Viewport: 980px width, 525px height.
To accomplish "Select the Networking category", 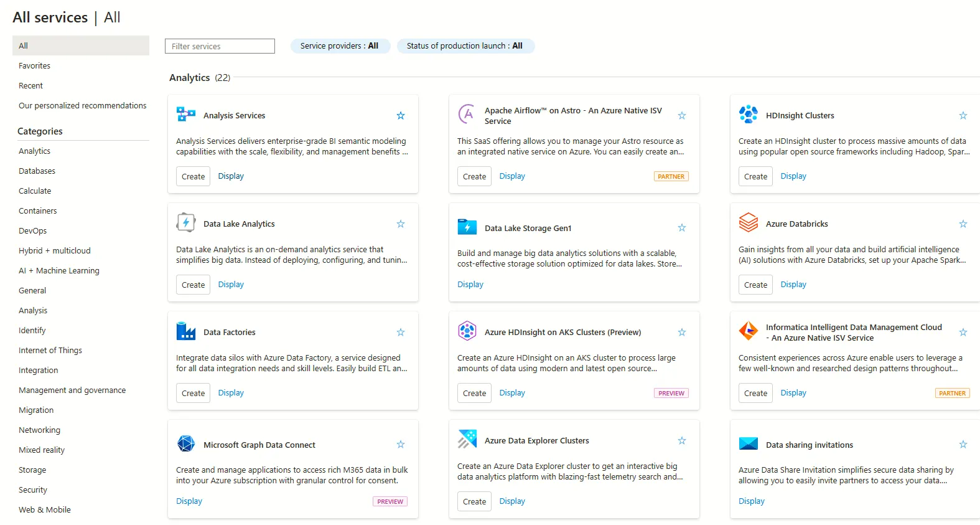I will coord(40,430).
